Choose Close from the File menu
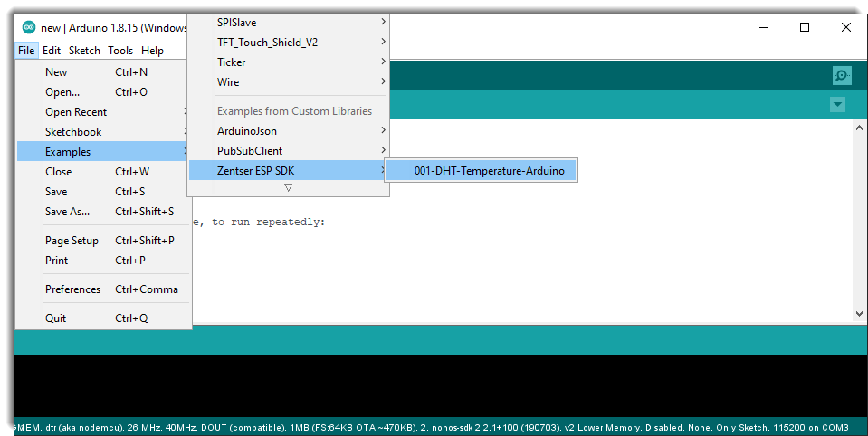868x436 pixels. 103,172
